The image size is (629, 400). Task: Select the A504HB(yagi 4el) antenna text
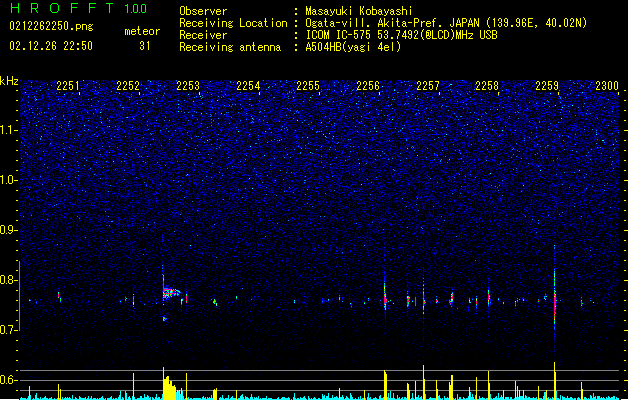pyautogui.click(x=353, y=47)
